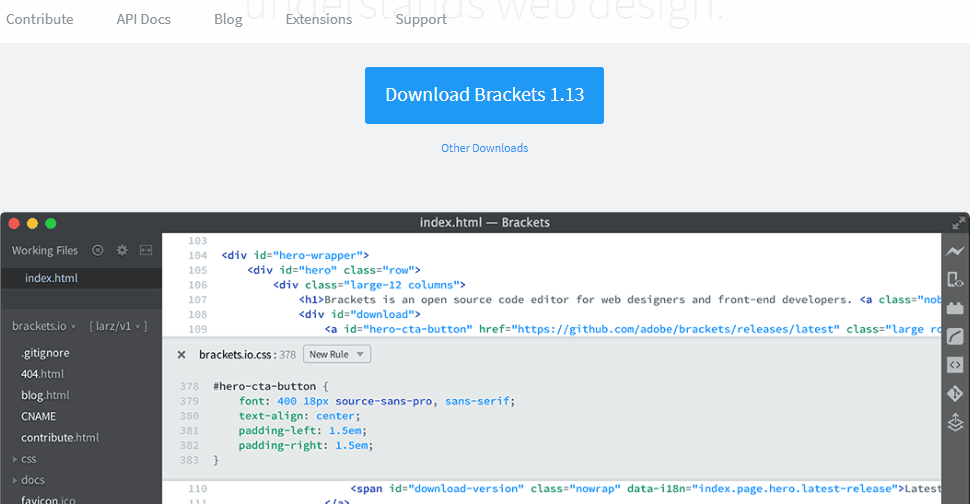
Task: Expand the docs folder
Action: (28, 480)
